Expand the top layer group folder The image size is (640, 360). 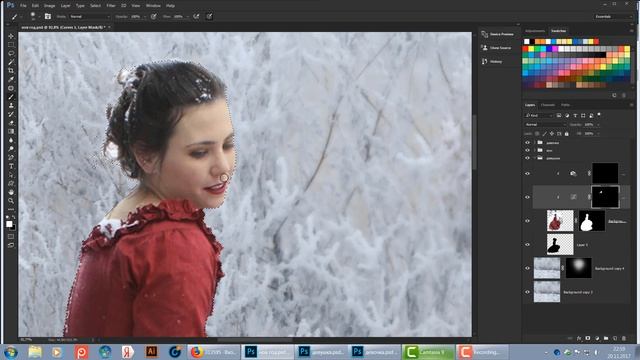(534, 142)
